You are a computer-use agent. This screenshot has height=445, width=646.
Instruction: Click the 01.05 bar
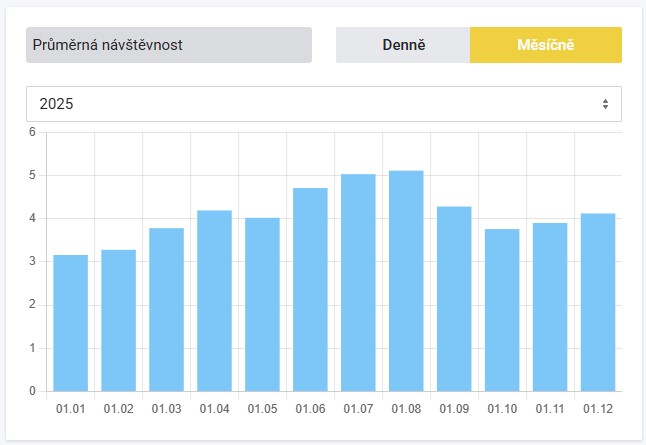point(262,304)
